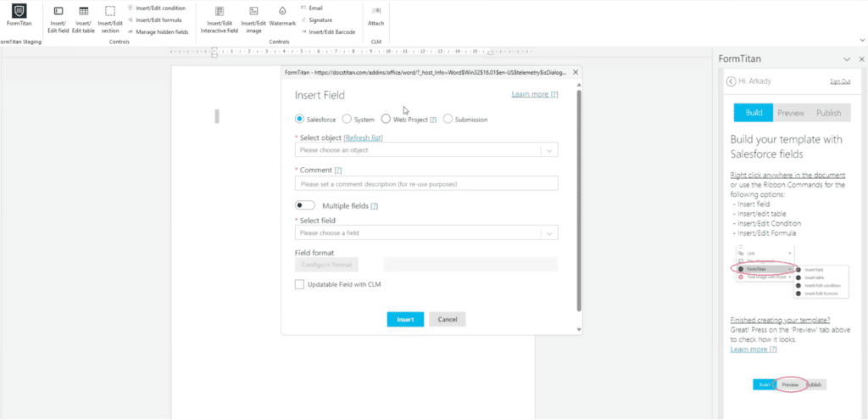Click the Field format text box
Image resolution: width=868 pixels, height=420 pixels.
pyautogui.click(x=470, y=264)
